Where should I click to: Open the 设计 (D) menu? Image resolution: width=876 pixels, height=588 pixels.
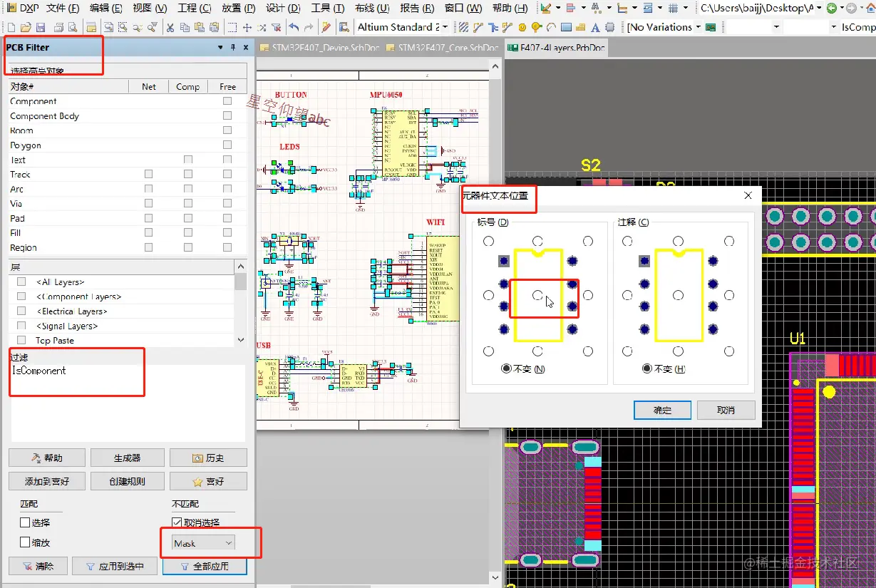pyautogui.click(x=283, y=8)
